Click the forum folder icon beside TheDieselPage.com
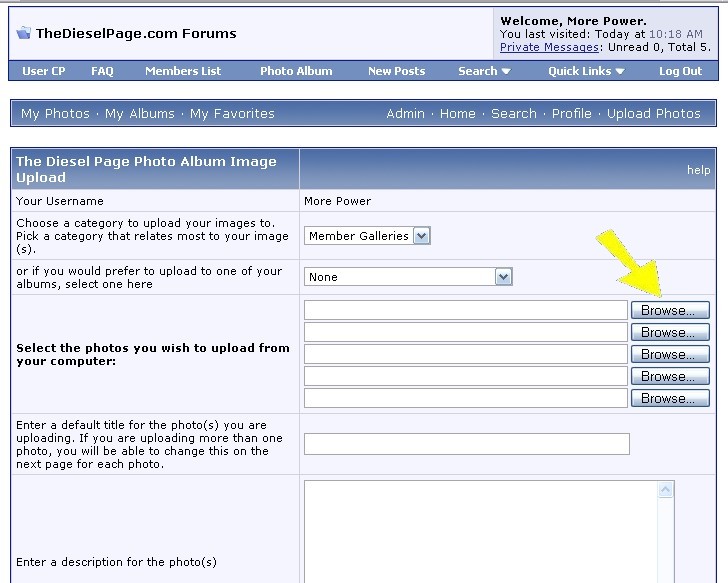728x583 pixels. pos(24,33)
